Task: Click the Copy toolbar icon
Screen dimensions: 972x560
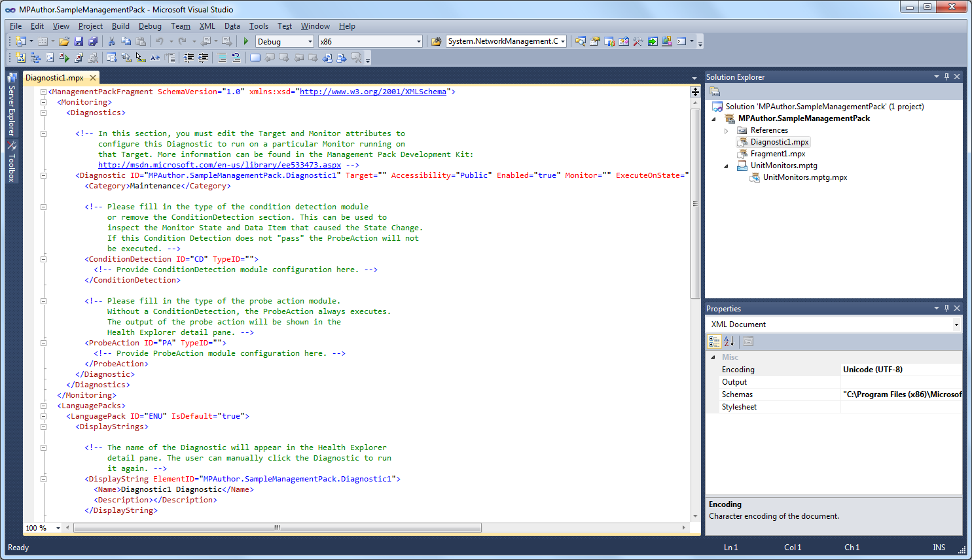Action: [126, 41]
